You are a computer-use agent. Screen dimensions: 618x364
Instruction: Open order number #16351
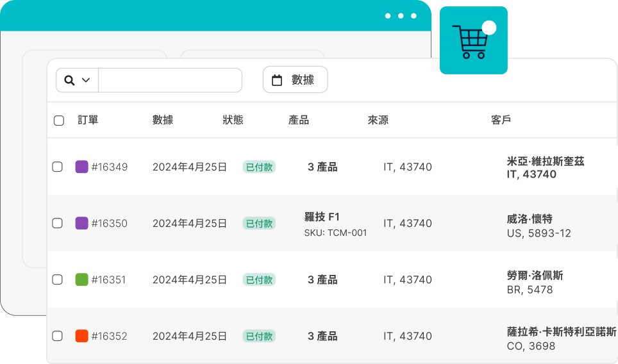[108, 279]
